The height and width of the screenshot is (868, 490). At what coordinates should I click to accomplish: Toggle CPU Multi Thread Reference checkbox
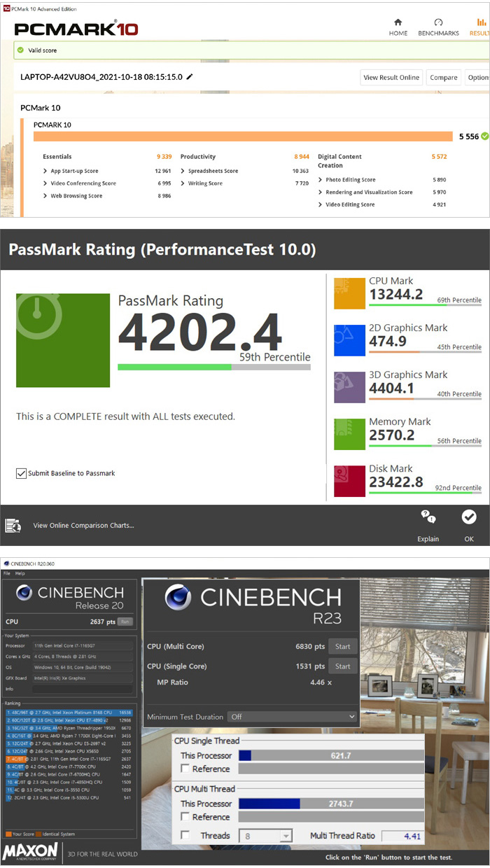click(185, 817)
